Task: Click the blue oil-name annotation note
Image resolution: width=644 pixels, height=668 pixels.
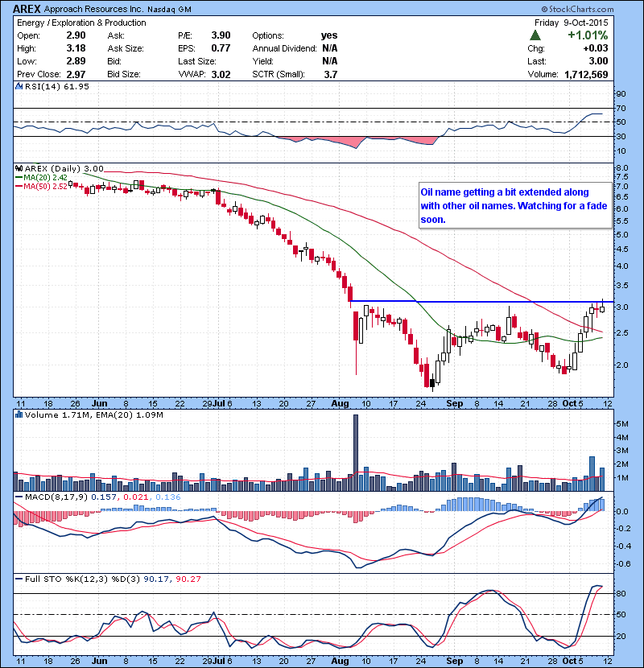Action: pos(515,206)
